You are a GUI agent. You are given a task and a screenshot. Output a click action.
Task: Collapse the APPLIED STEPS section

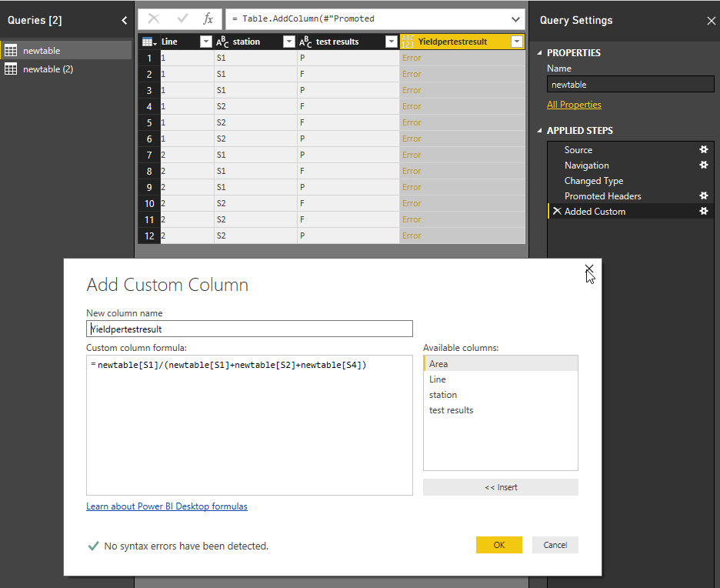point(539,131)
